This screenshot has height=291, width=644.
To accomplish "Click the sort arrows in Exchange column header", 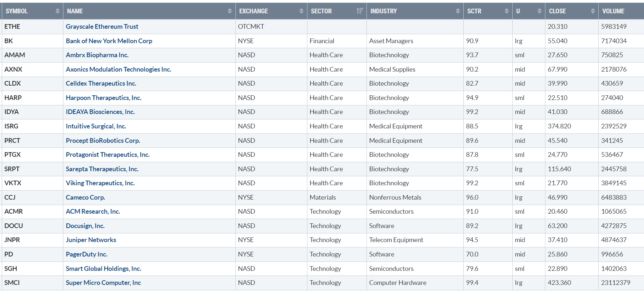I will coord(301,11).
